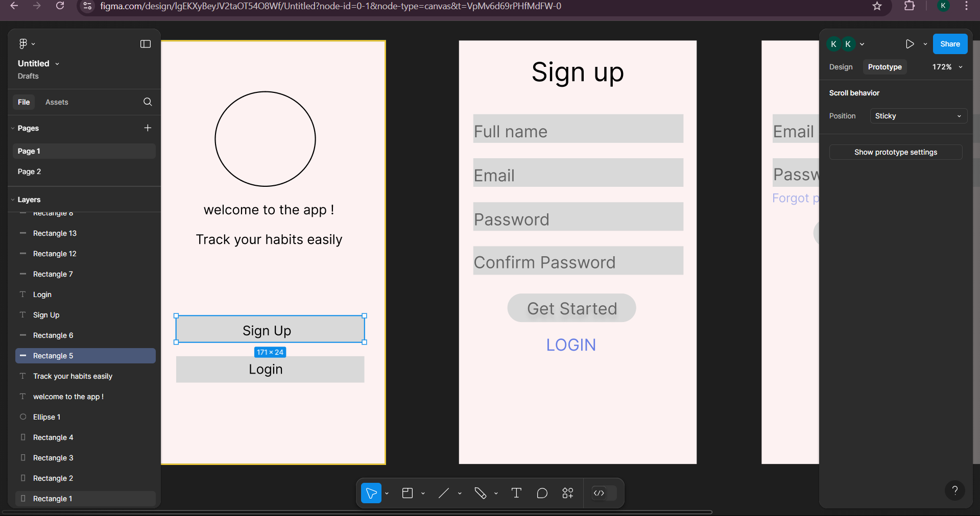Screen dimensions: 980x516
Task: Switch to the Prototype tab
Action: [x=885, y=67]
